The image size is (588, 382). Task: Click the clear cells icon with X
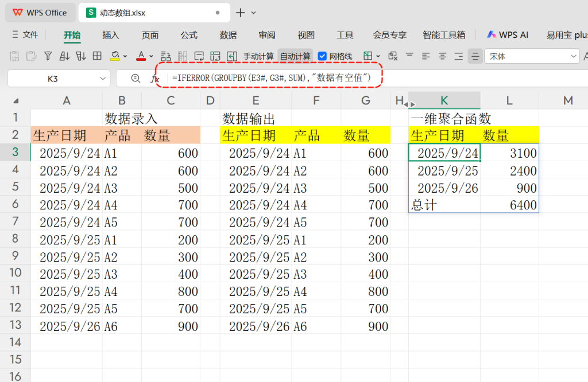[x=393, y=56]
